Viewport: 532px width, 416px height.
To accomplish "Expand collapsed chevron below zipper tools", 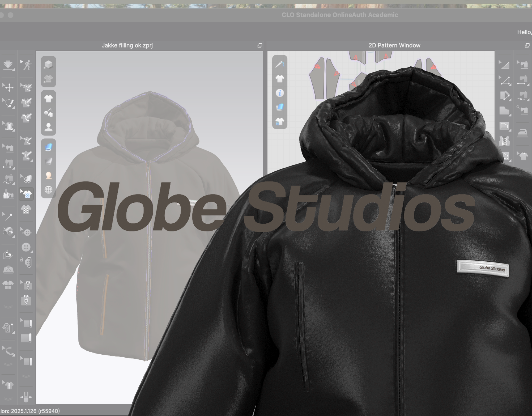I will coord(8,307).
